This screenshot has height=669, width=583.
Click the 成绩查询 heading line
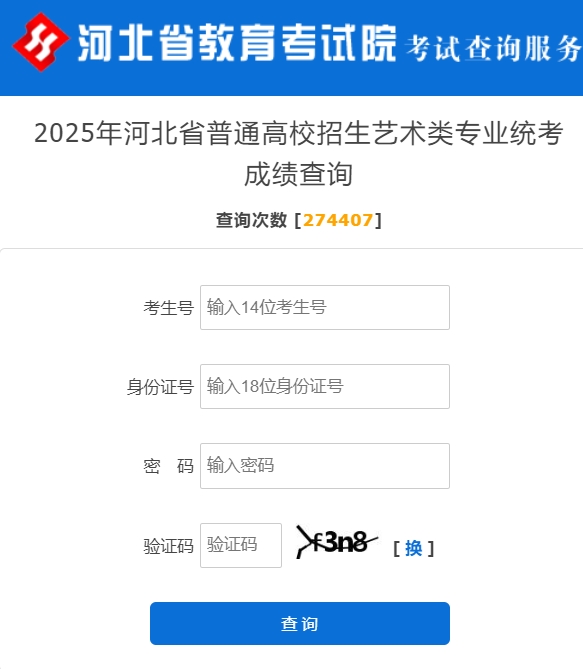click(298, 174)
